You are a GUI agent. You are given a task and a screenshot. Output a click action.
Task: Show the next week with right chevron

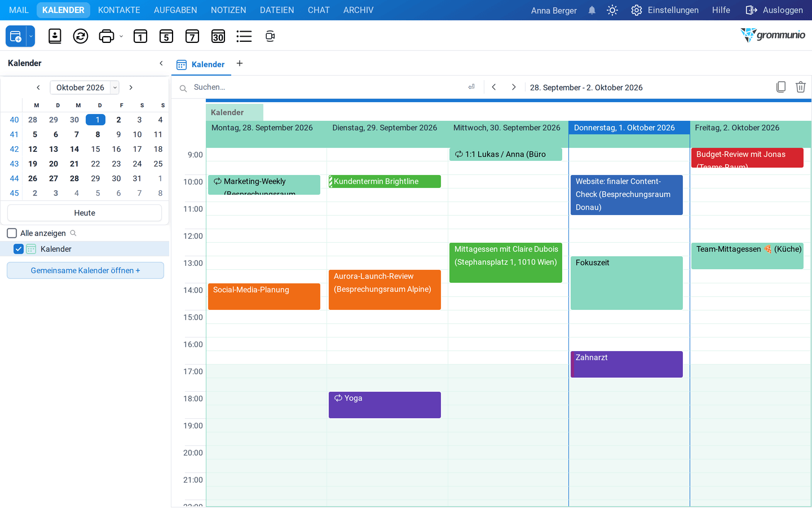[514, 87]
